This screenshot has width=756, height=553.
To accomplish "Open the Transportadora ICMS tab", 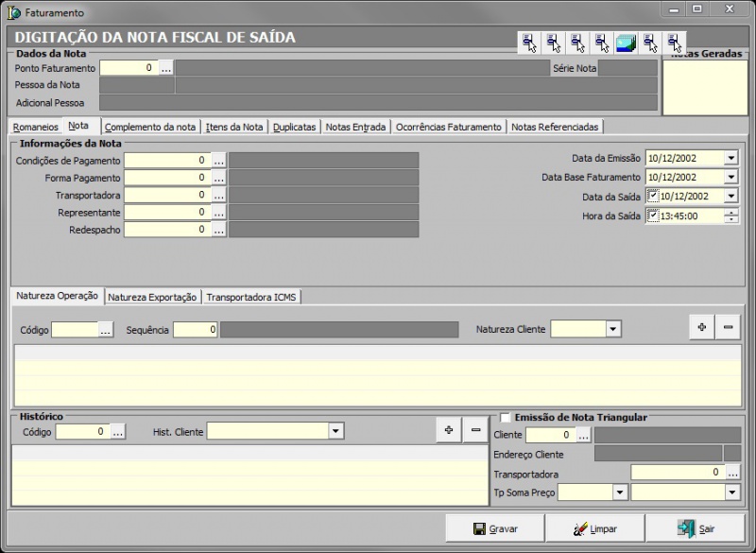I will coord(251,297).
